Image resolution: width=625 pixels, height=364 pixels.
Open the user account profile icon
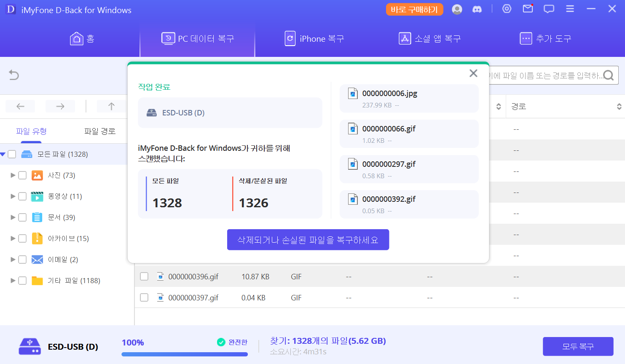[x=457, y=9]
